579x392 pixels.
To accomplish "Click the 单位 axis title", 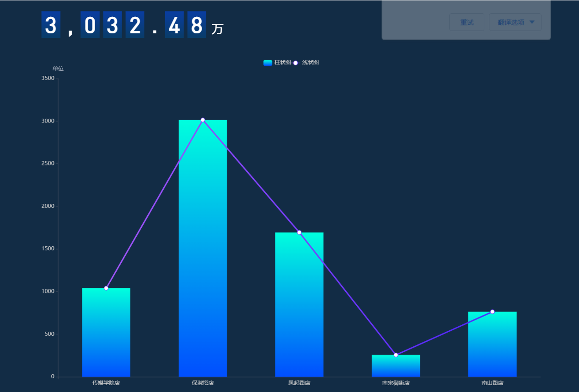I will [58, 69].
